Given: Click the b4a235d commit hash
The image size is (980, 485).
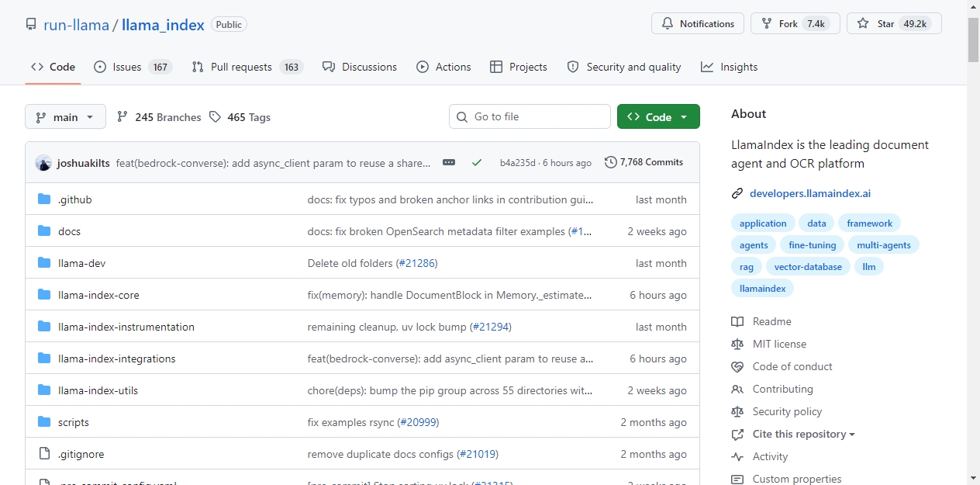Looking at the screenshot, I should click(x=517, y=163).
